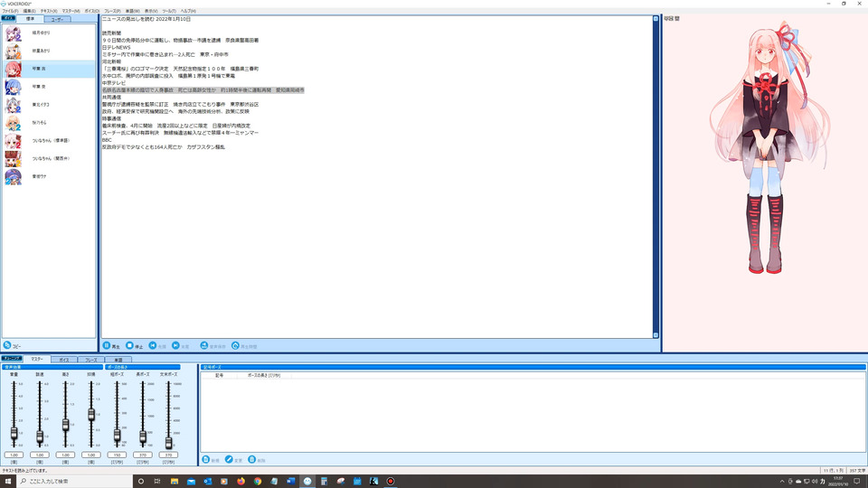Open the テキスト(X) menu
This screenshot has height=488, width=868.
[x=49, y=11]
